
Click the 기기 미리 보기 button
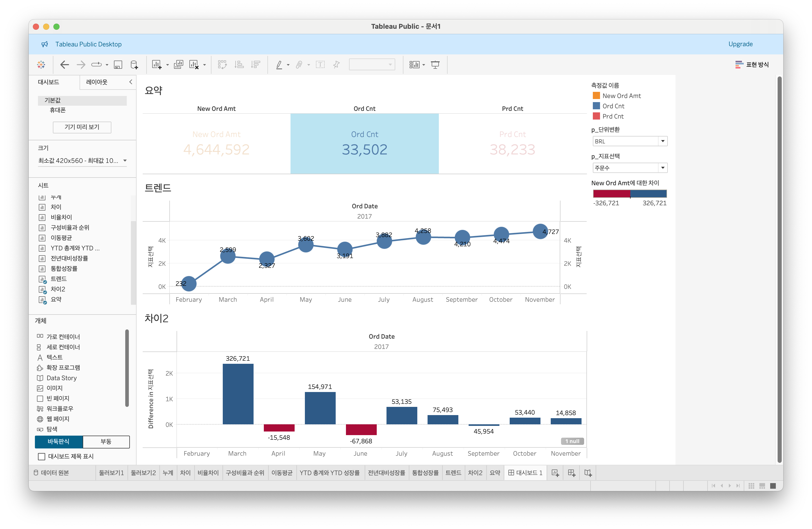click(82, 127)
